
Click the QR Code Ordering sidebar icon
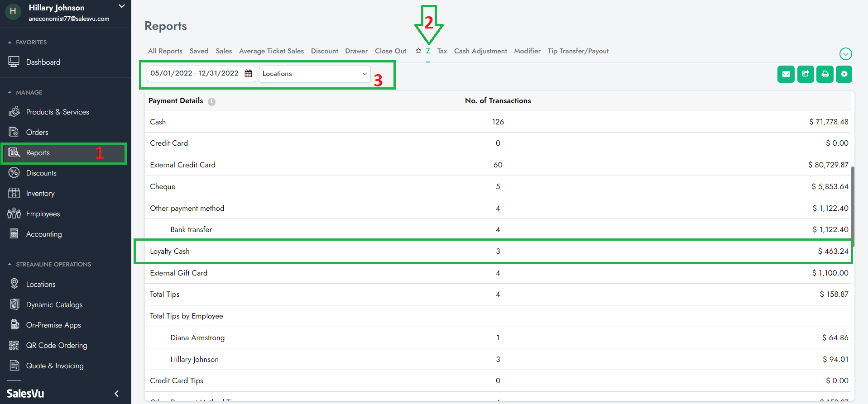[14, 346]
